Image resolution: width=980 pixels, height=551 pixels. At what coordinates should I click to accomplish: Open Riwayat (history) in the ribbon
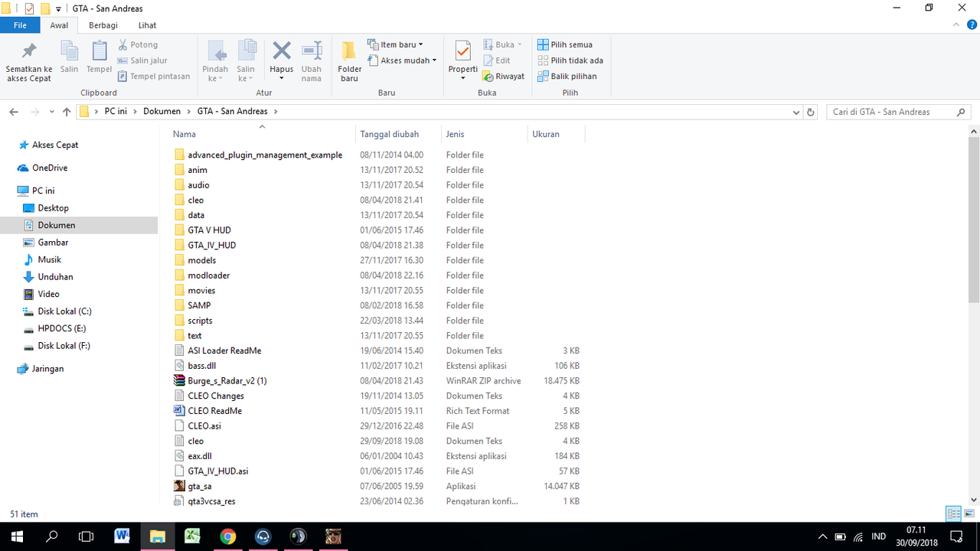(x=503, y=76)
